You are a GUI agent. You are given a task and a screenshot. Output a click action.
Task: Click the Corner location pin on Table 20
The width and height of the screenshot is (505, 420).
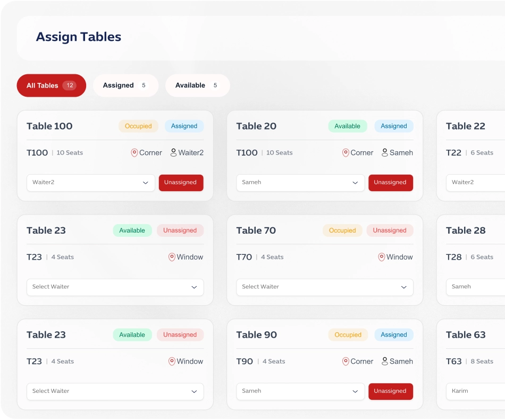tap(346, 153)
